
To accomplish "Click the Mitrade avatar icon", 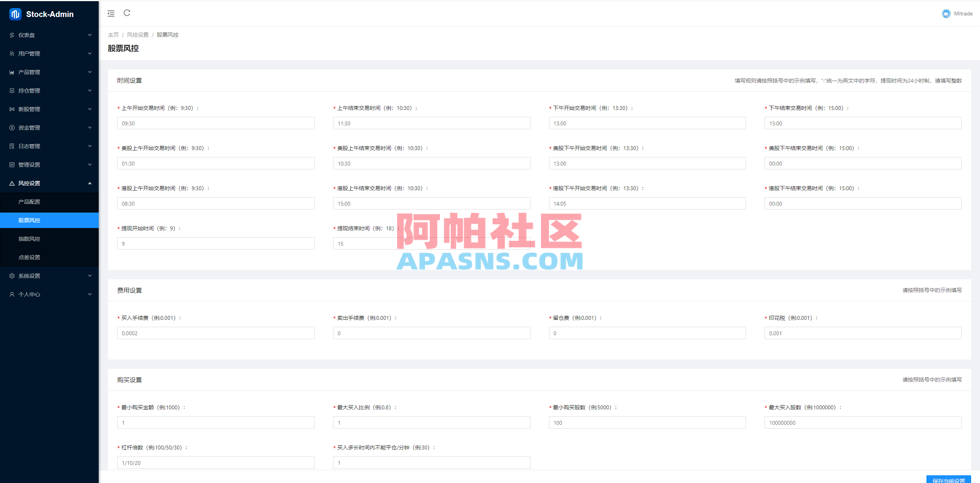I will [x=946, y=13].
